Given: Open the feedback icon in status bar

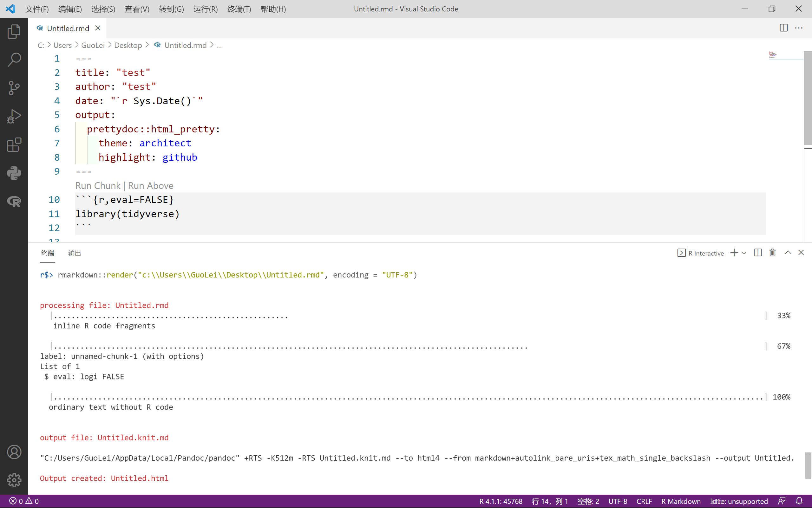Looking at the screenshot, I should (x=782, y=501).
